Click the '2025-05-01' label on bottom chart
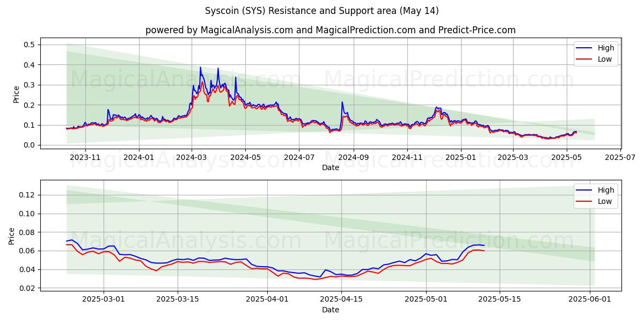 426,300
